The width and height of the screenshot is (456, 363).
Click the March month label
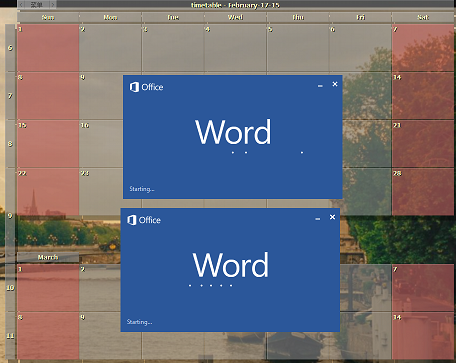tap(48, 257)
